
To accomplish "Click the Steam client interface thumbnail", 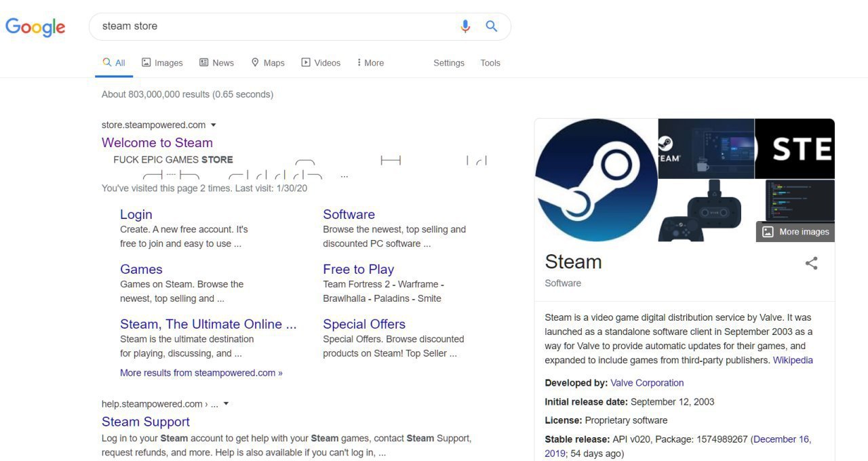I will coord(706,148).
